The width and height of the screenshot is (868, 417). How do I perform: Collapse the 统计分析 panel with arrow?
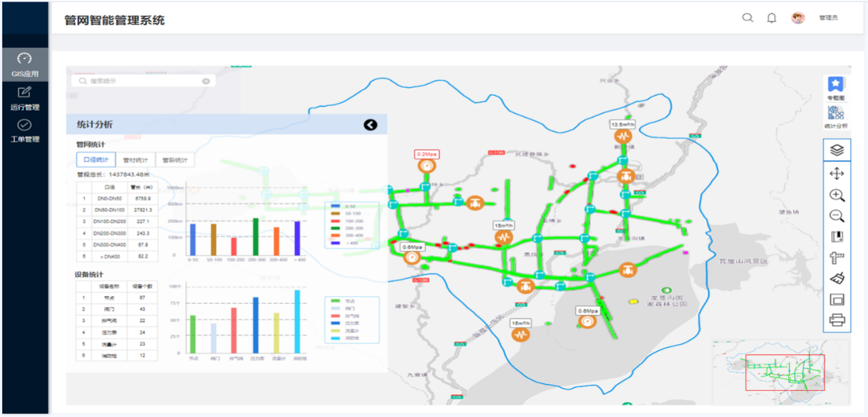[x=370, y=124]
